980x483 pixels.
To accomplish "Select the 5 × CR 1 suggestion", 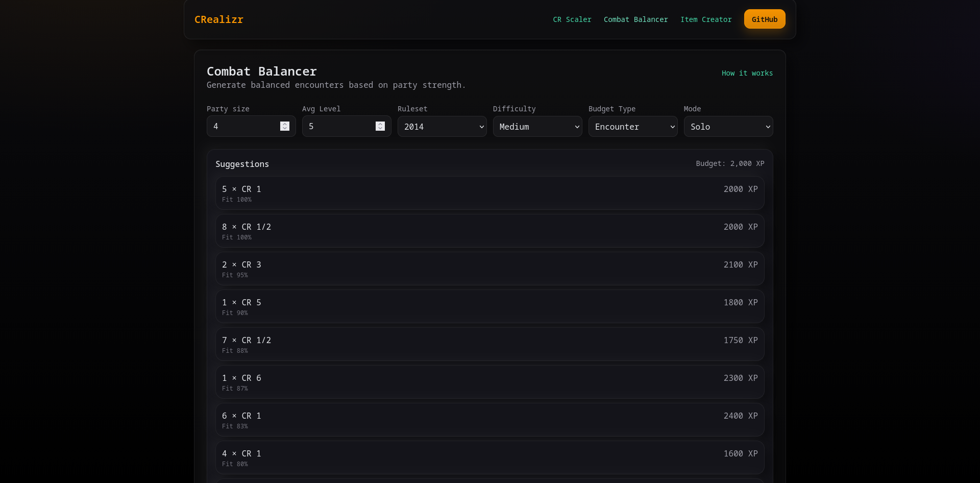I will [489, 193].
